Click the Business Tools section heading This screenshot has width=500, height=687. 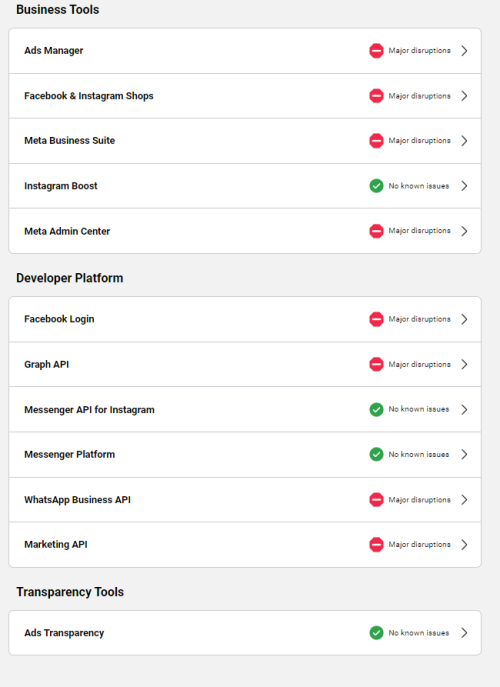click(58, 10)
